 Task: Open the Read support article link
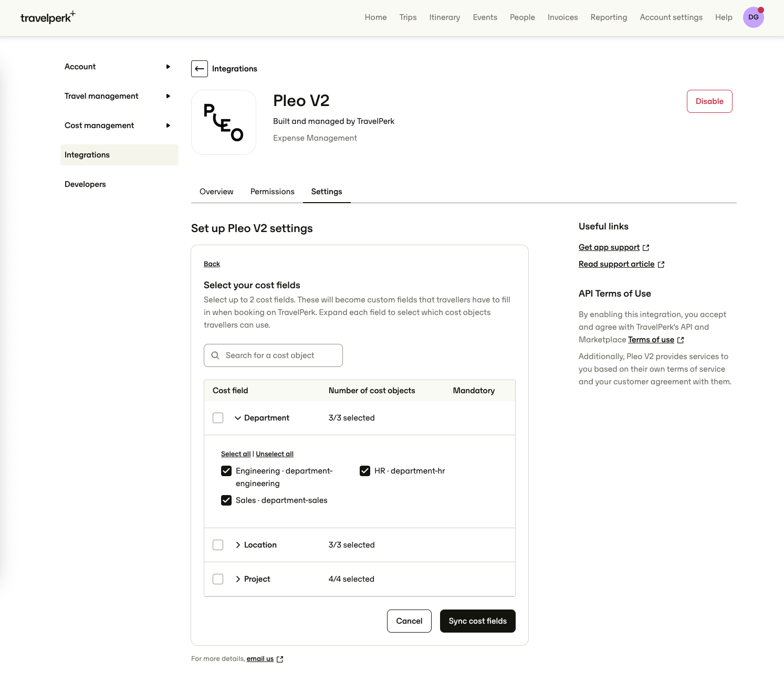[616, 264]
